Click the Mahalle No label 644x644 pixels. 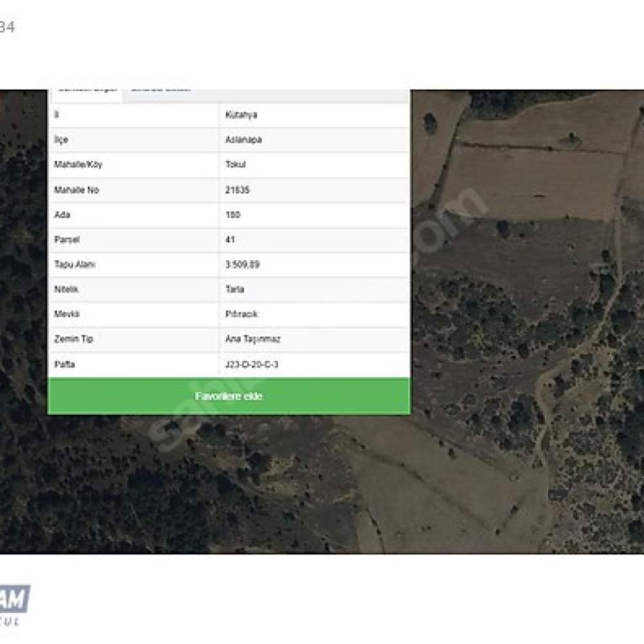[x=77, y=190]
